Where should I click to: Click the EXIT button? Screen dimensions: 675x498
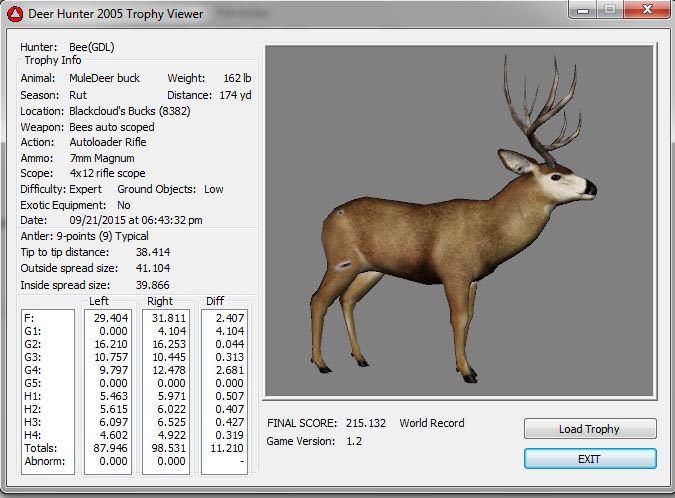click(590, 459)
